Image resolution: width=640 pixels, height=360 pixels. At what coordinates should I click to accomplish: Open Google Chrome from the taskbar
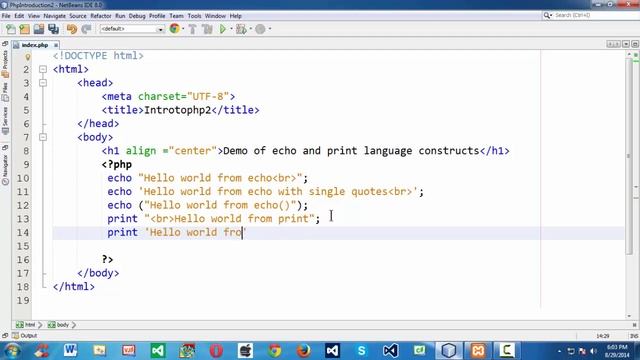275,351
